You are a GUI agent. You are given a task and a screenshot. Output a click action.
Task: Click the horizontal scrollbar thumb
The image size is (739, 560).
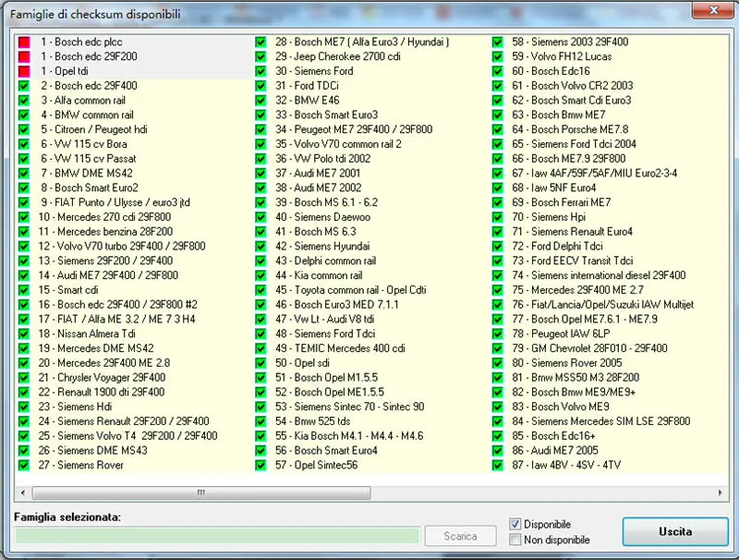tap(201, 493)
